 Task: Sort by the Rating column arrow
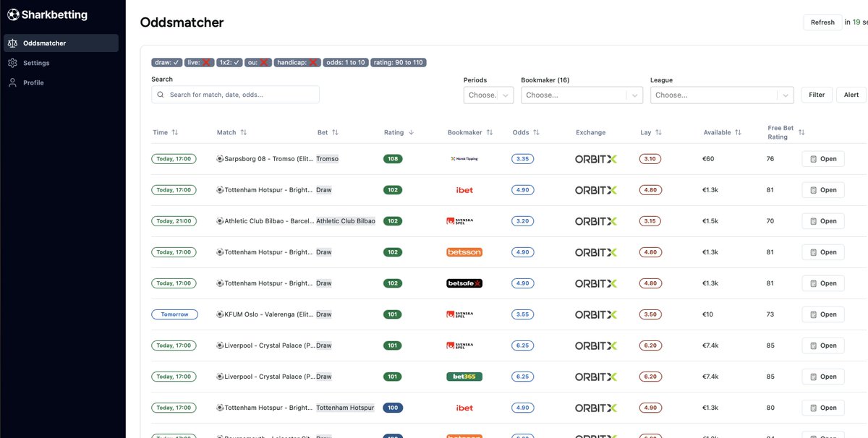412,132
